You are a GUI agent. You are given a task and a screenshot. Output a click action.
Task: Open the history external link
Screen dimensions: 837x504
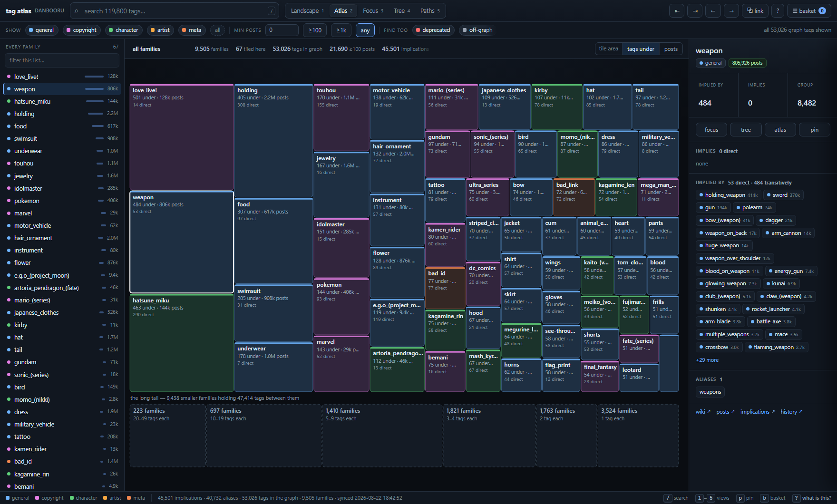[791, 412]
